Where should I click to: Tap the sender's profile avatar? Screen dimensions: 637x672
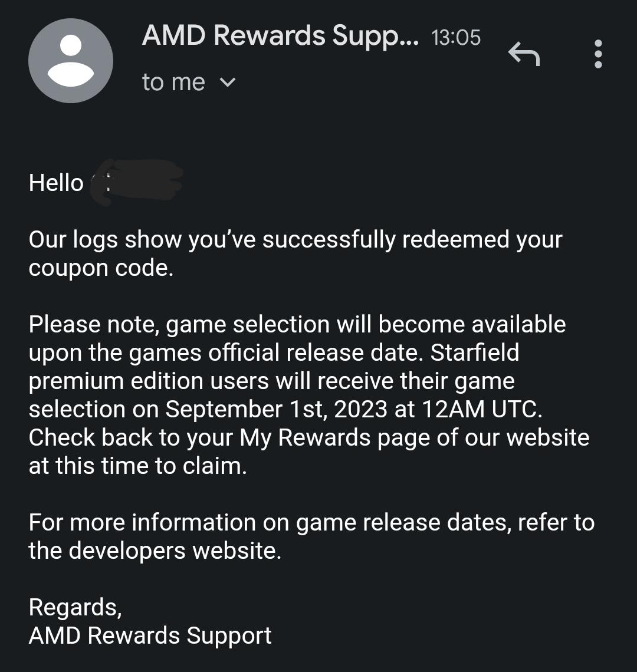pyautogui.click(x=71, y=61)
